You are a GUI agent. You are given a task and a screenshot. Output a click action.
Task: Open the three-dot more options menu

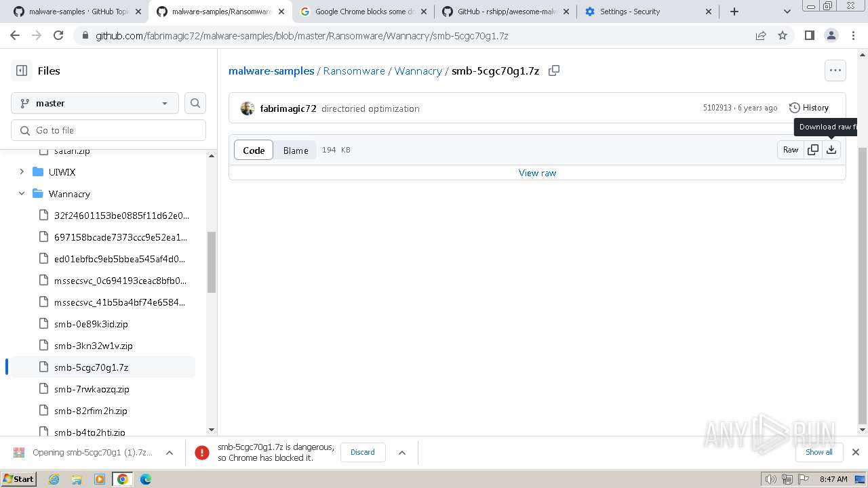[835, 70]
